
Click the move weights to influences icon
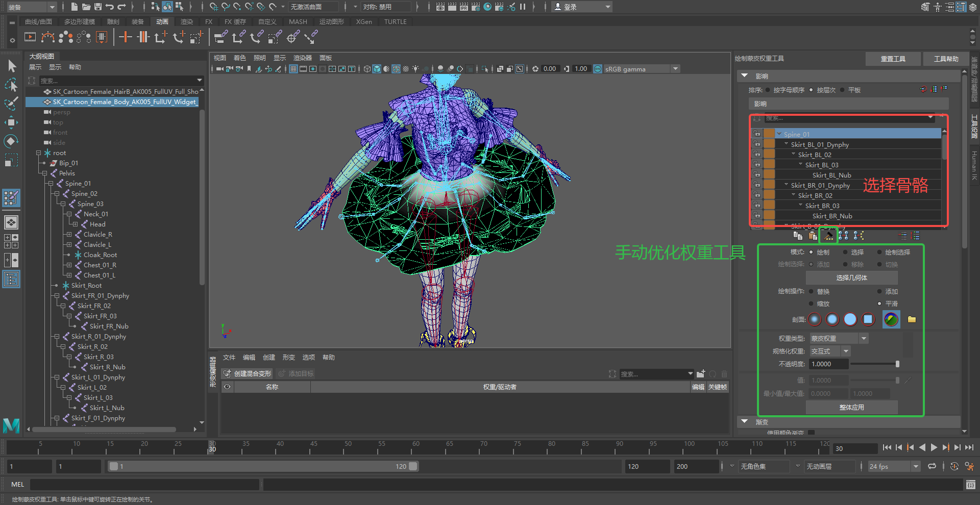pyautogui.click(x=843, y=235)
